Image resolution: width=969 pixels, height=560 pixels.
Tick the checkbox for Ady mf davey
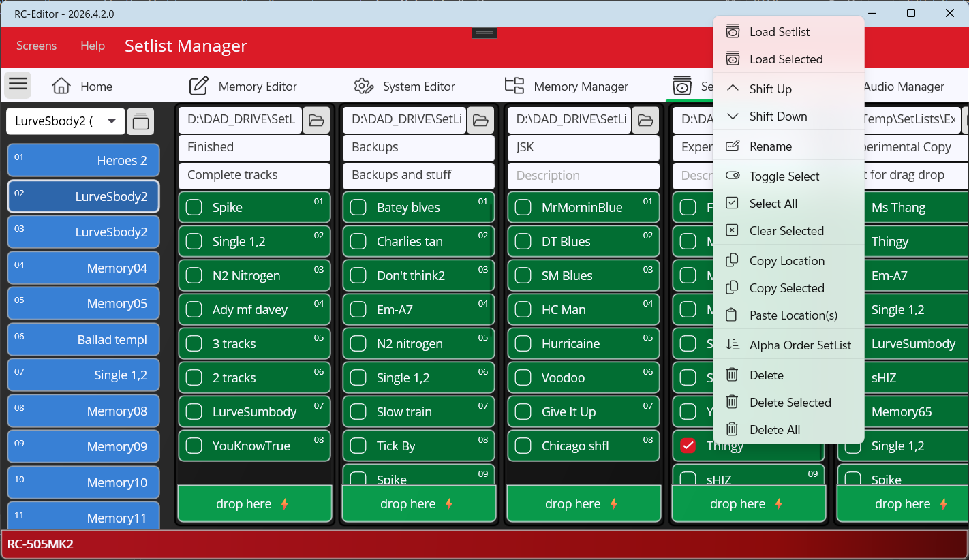pyautogui.click(x=194, y=310)
